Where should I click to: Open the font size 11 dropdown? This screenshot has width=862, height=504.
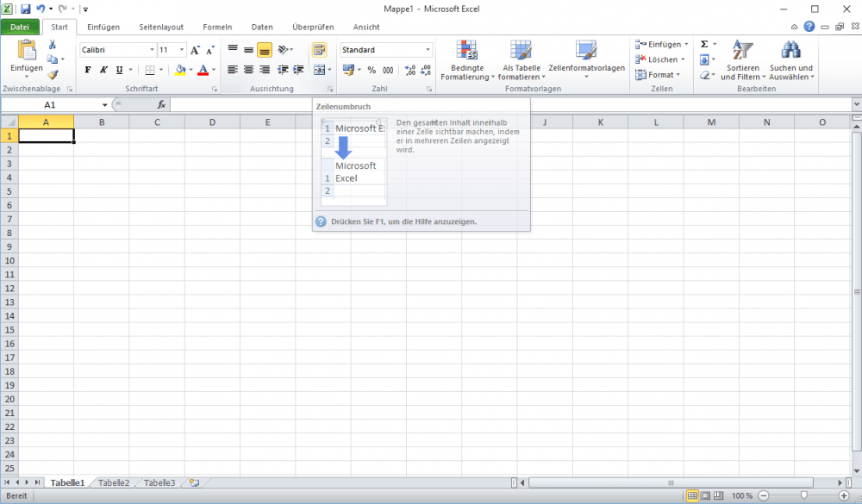182,50
